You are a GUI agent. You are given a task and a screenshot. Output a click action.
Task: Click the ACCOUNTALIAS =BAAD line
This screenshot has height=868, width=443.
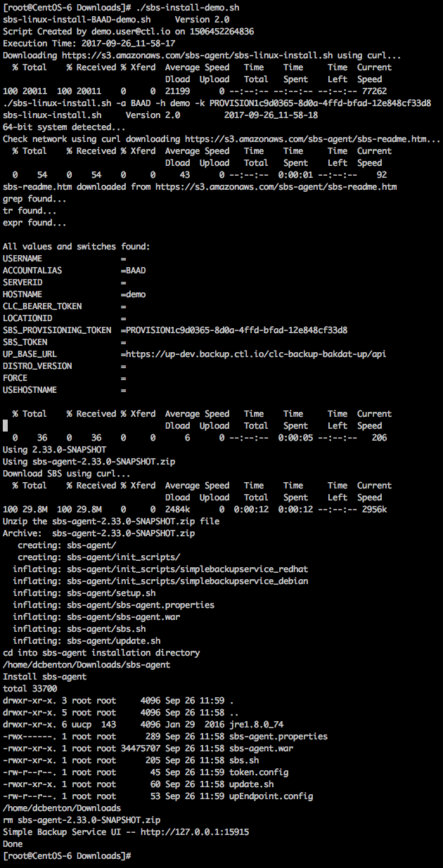[x=74, y=270]
